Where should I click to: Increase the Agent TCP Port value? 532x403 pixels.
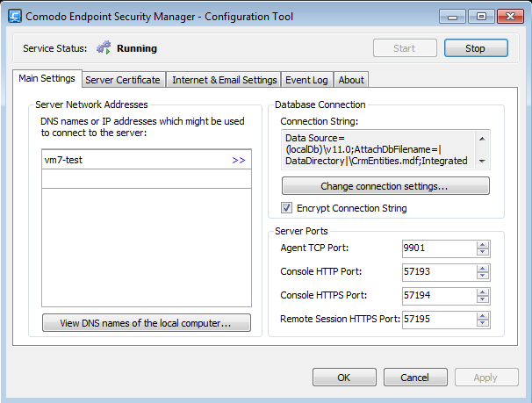coord(483,245)
